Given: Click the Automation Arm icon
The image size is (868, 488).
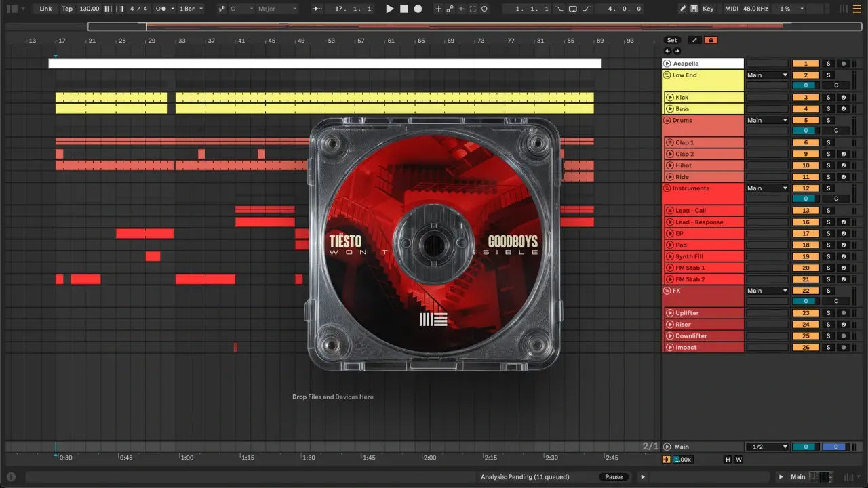Looking at the screenshot, I should (x=450, y=9).
